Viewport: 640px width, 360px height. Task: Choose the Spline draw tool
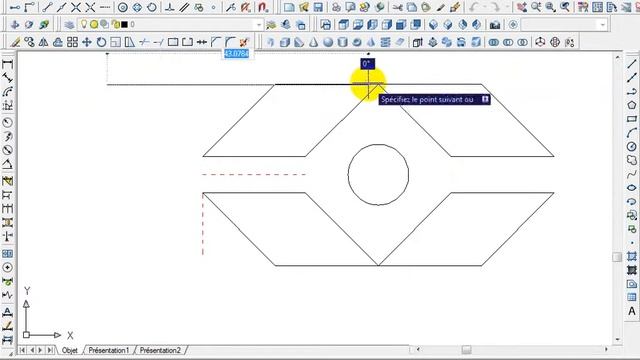(x=632, y=175)
